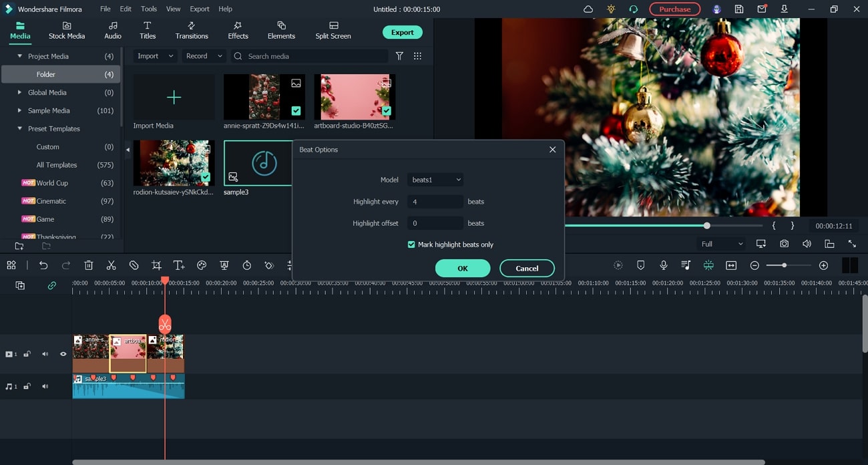868x465 pixels.
Task: Click the render preview icon
Action: [x=618, y=265]
